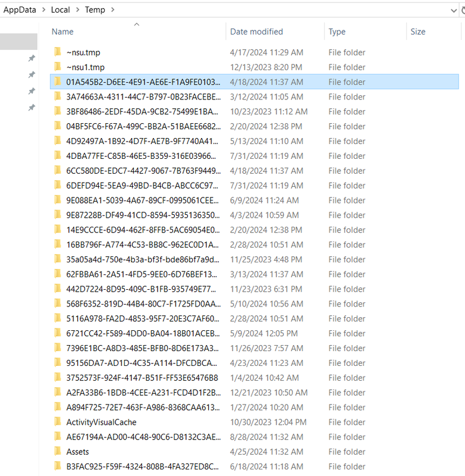This screenshot has height=476, width=465.
Task: Click date 8/28/2024 11:32 AM
Action: coord(266,437)
